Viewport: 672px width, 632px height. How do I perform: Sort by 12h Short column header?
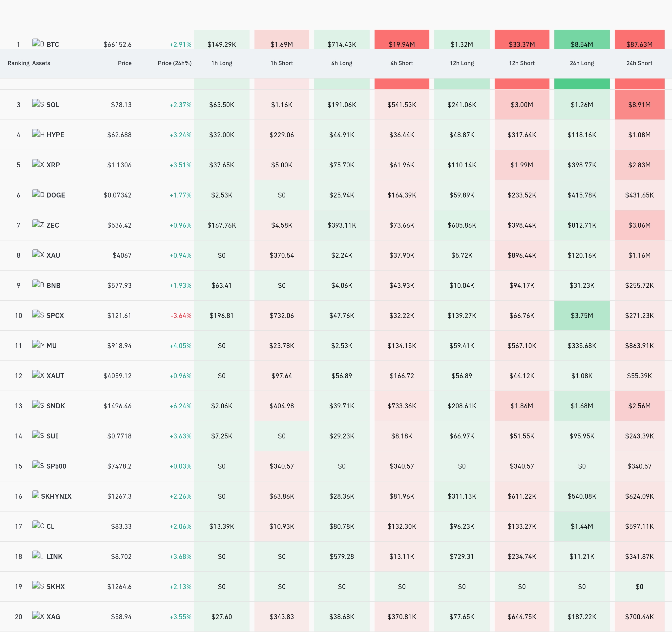pyautogui.click(x=522, y=63)
